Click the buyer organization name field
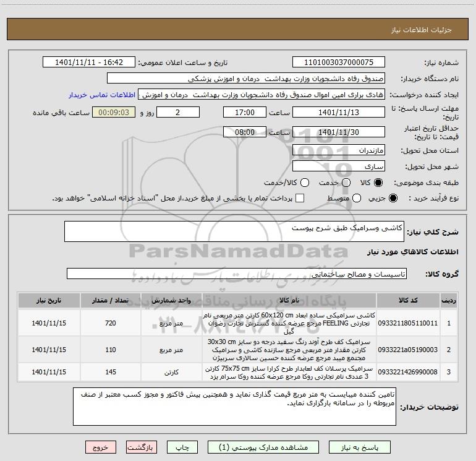This screenshot has width=476, height=461. click(246, 78)
